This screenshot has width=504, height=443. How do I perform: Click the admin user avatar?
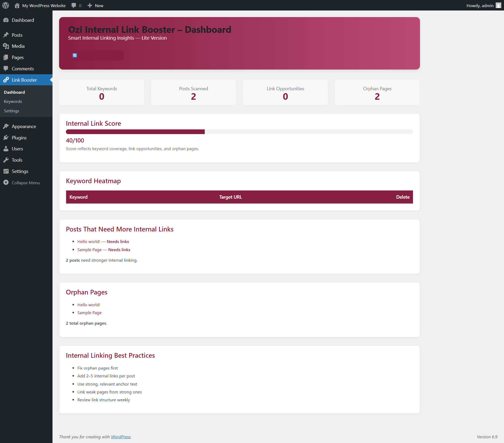point(498,6)
